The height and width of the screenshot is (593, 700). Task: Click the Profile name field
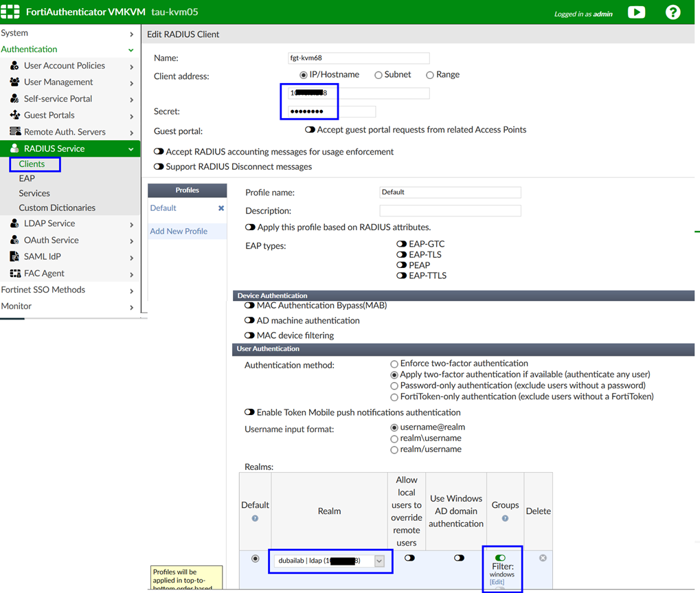point(450,192)
